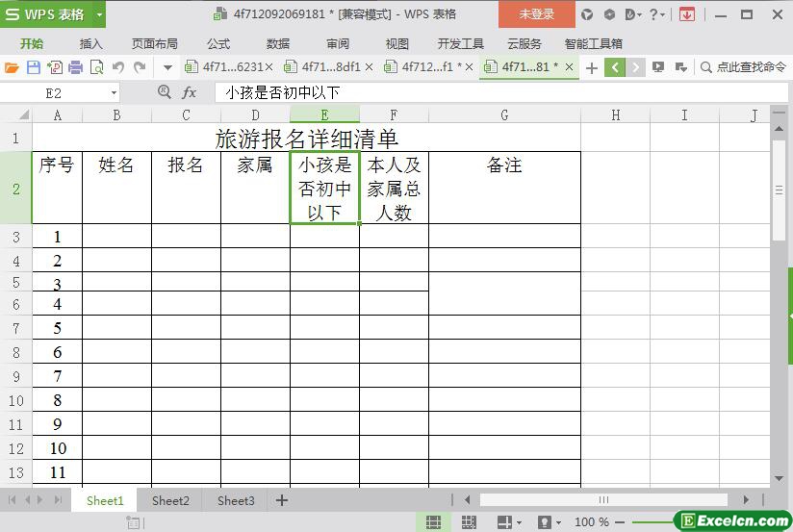Open the WPS 表格 application menu dropdown
This screenshot has width=793, height=532.
[99, 14]
